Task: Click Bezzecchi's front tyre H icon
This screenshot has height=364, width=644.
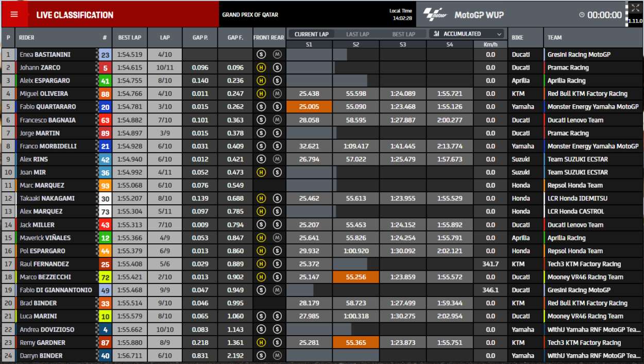Action: coord(261,277)
